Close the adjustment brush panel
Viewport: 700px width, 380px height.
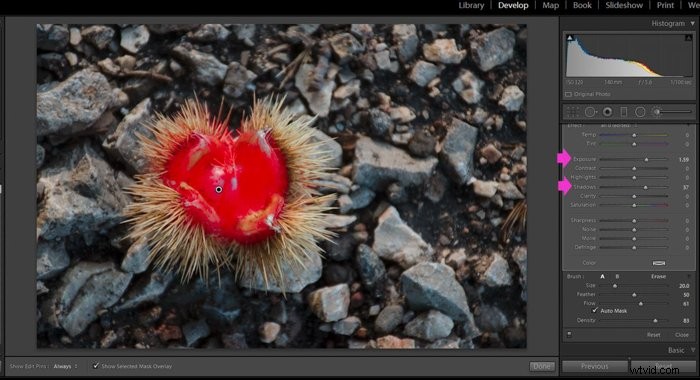(x=682, y=334)
